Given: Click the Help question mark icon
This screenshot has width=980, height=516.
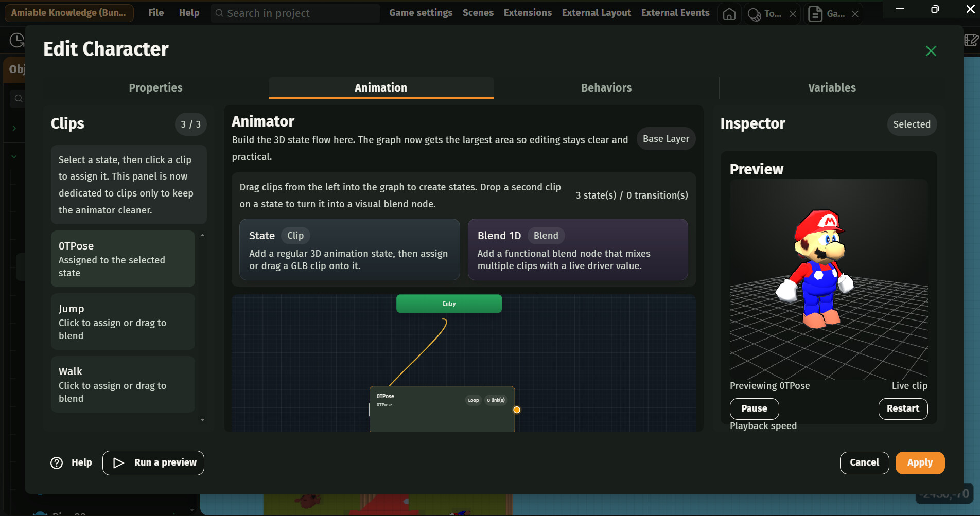Looking at the screenshot, I should click(x=57, y=463).
